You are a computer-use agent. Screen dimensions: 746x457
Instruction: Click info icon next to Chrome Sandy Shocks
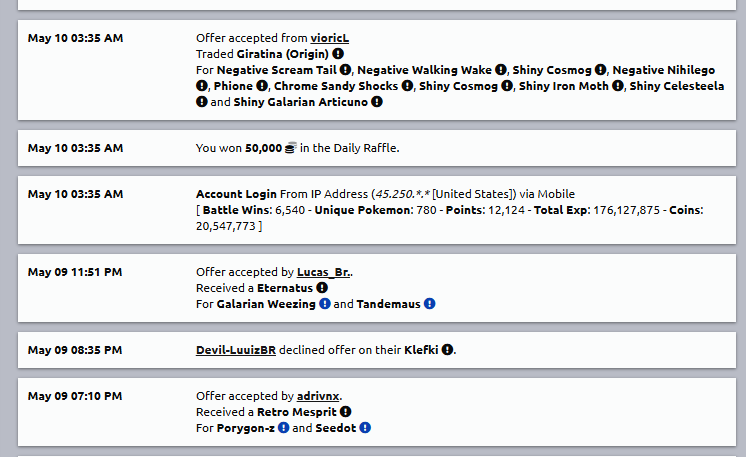click(x=407, y=86)
